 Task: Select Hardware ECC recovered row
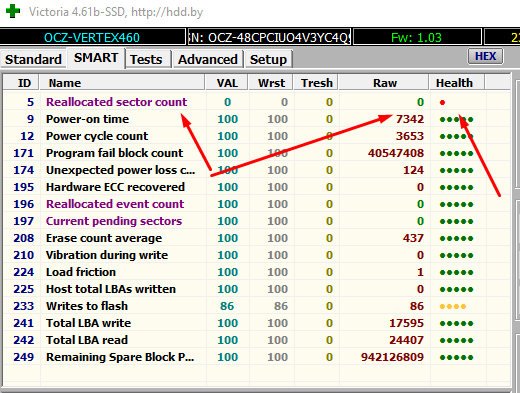pos(257,187)
